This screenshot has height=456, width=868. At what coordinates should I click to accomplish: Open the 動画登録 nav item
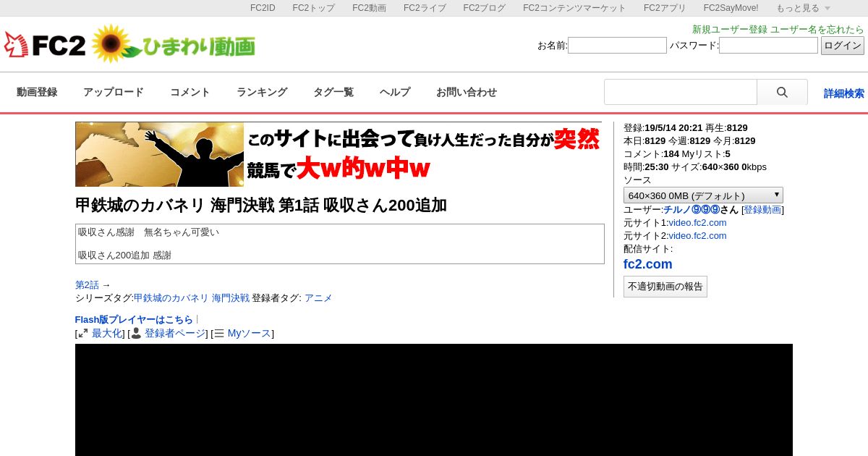click(37, 92)
